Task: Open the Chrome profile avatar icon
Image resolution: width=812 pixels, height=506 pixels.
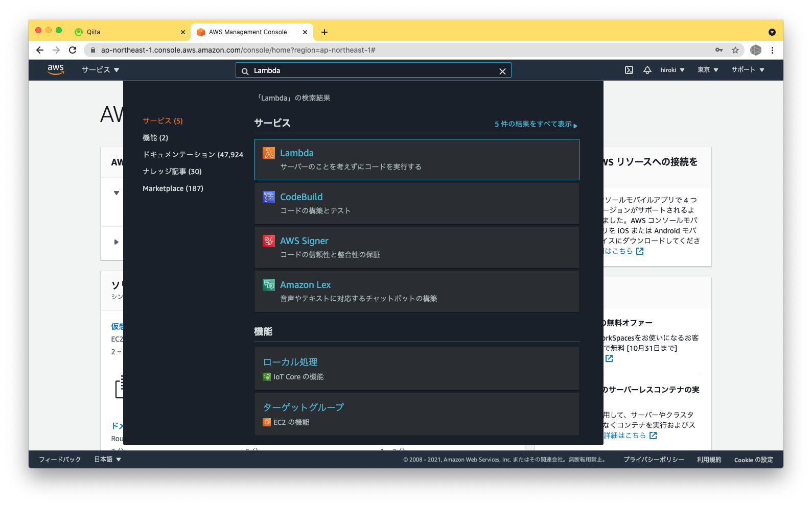Action: pos(756,50)
